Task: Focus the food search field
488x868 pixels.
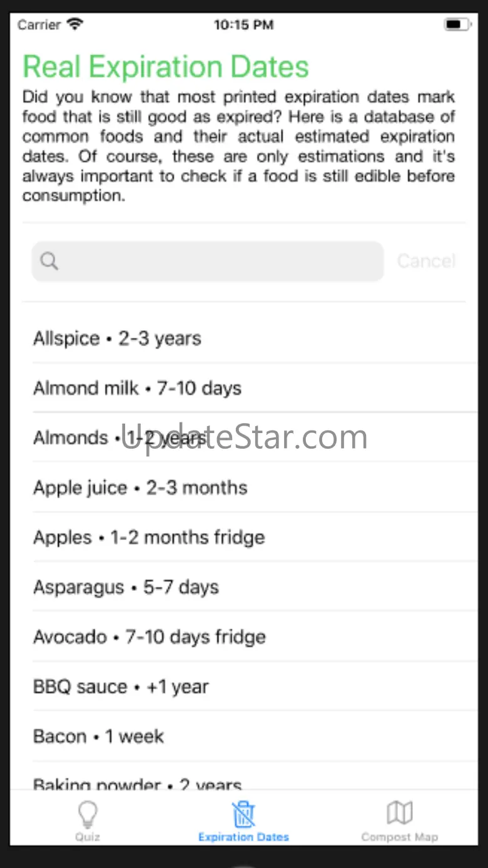Action: point(219,261)
